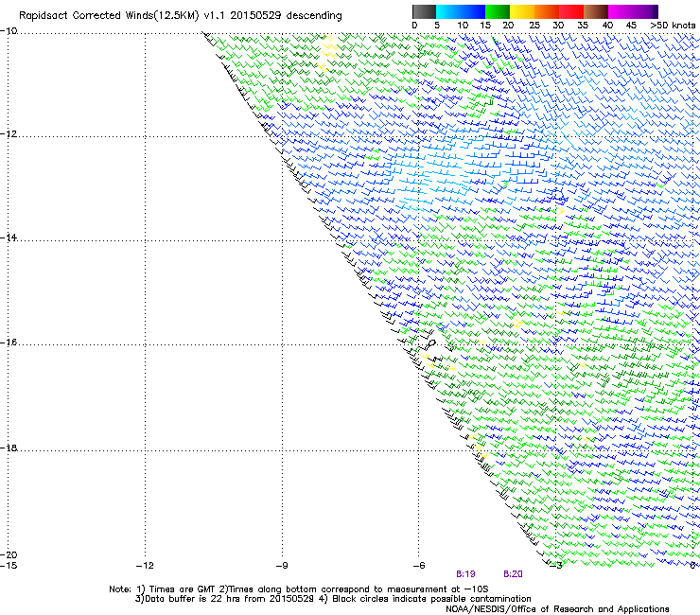Image resolution: width=700 pixels, height=615 pixels.
Task: Click the orange 25–30 knots color segment
Action: point(547,11)
